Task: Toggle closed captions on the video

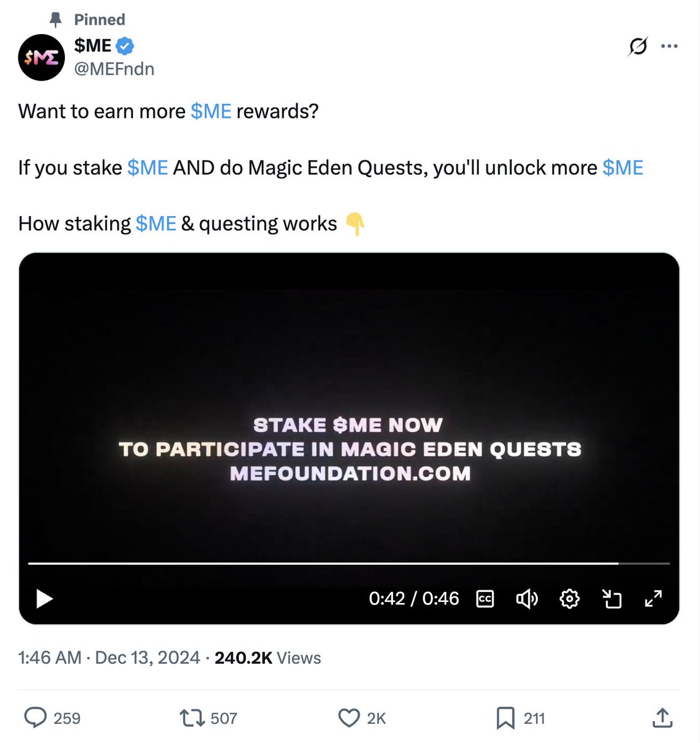Action: [x=485, y=599]
